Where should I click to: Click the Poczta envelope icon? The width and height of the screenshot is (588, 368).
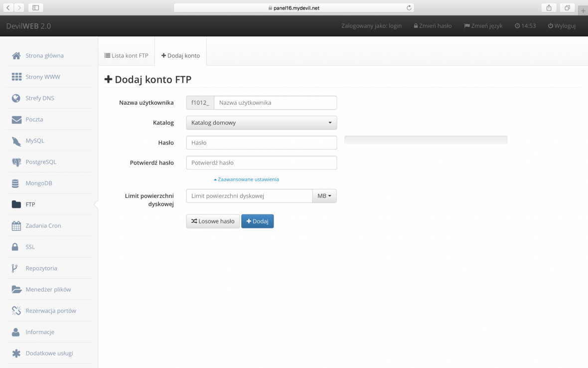tap(16, 120)
